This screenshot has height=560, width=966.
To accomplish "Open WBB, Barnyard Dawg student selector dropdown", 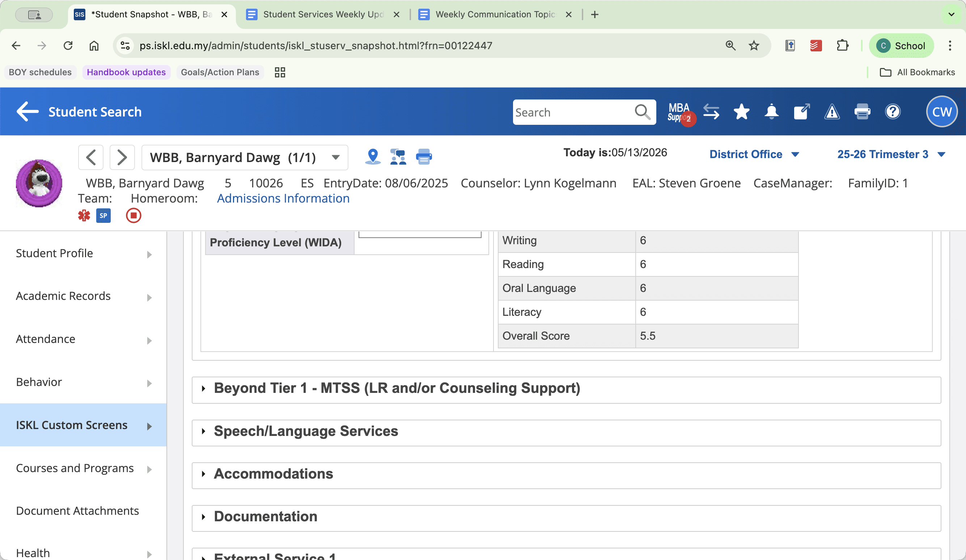I will click(x=245, y=157).
